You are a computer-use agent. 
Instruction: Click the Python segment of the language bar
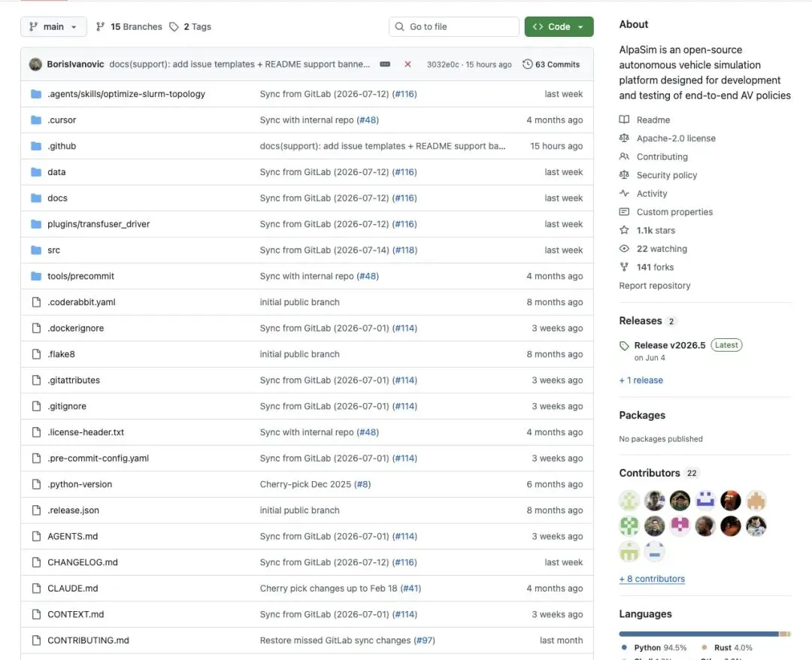(698, 634)
